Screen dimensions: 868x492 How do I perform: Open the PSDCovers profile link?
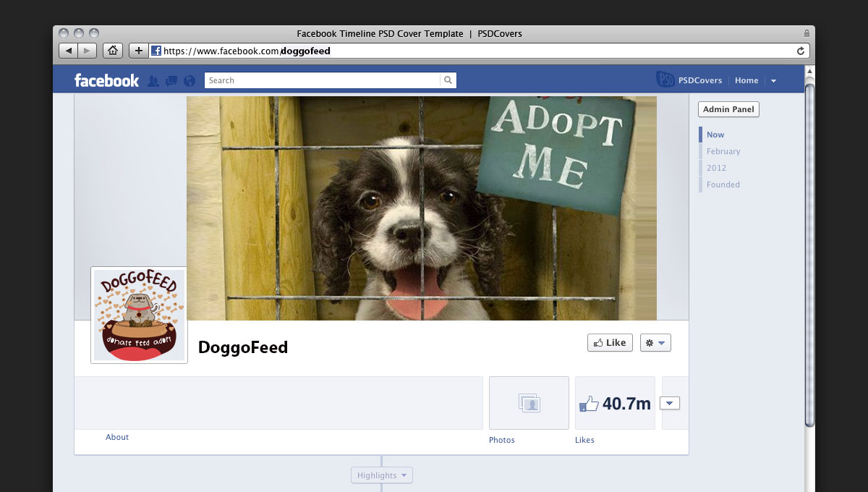690,80
